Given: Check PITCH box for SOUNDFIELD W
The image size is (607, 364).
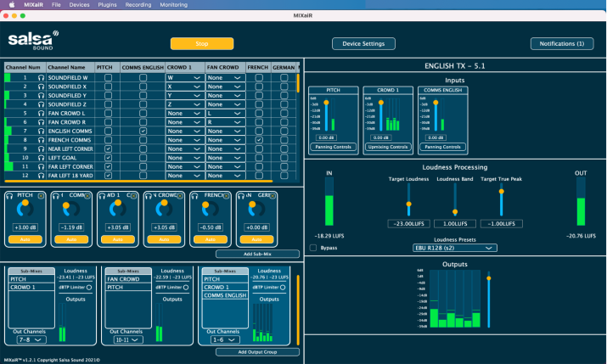Looking at the screenshot, I should (x=109, y=78).
